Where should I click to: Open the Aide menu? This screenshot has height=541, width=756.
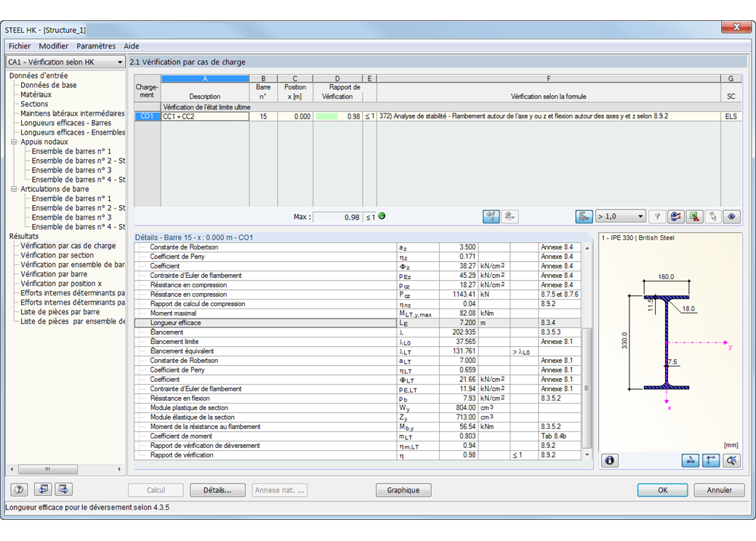pyautogui.click(x=131, y=46)
